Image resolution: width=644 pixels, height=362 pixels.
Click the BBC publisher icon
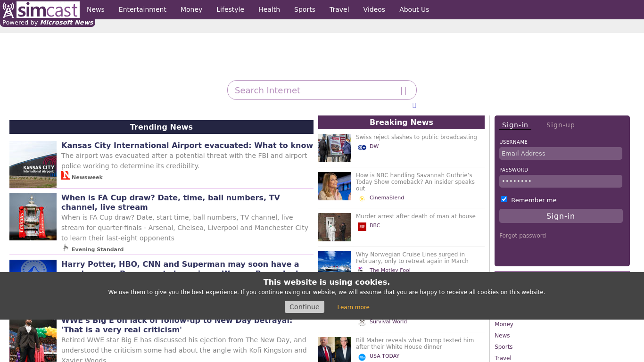click(x=362, y=226)
